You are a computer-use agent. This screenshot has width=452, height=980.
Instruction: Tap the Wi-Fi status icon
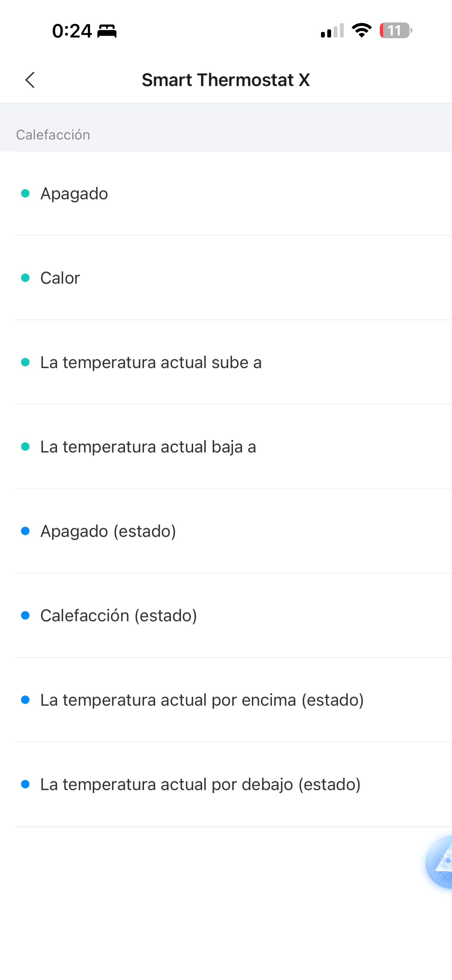362,30
